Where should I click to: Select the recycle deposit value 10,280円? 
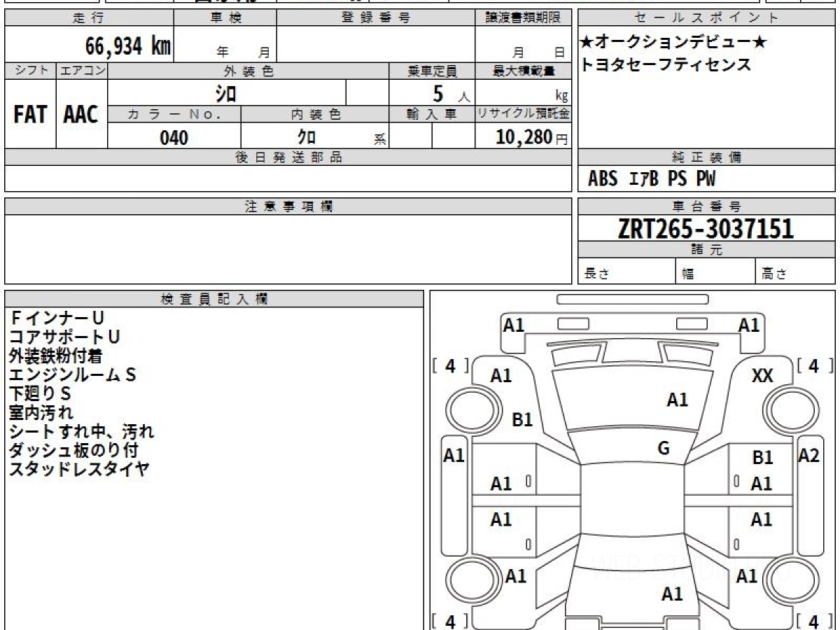(x=532, y=137)
